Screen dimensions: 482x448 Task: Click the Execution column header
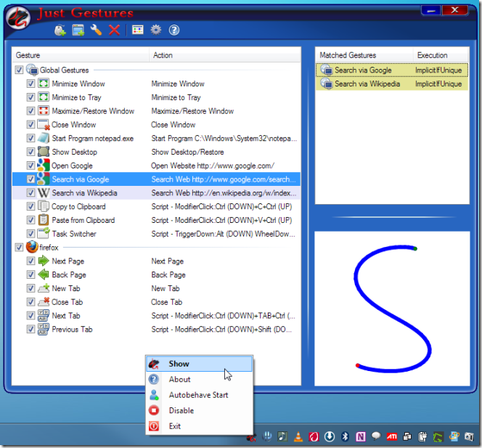tap(440, 55)
